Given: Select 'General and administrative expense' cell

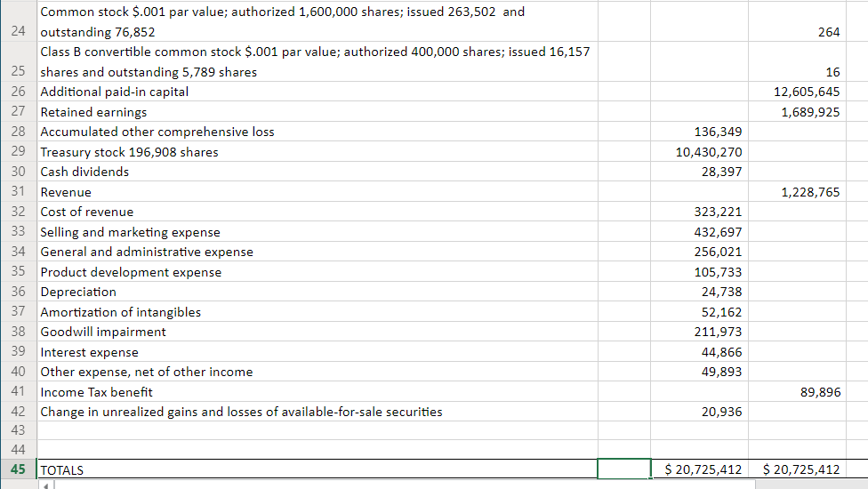Looking at the screenshot, I should tap(317, 251).
